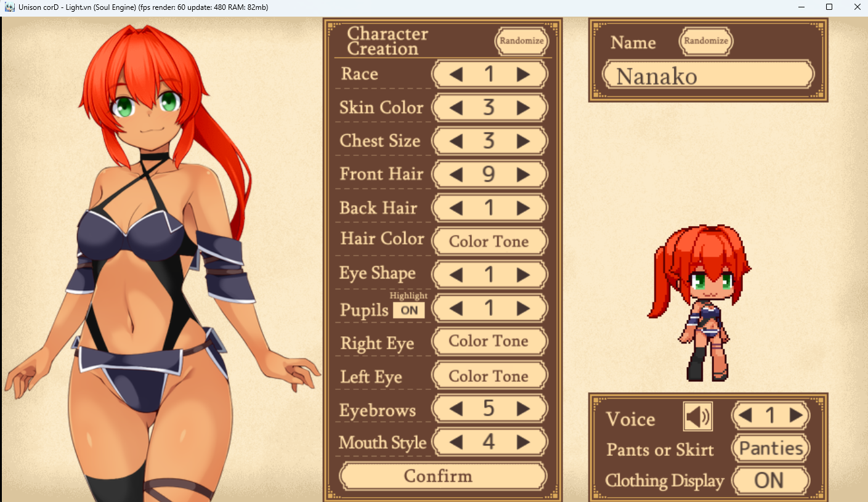Click the Unison corD app icon in title bar
This screenshot has width=868, height=502.
10,7
